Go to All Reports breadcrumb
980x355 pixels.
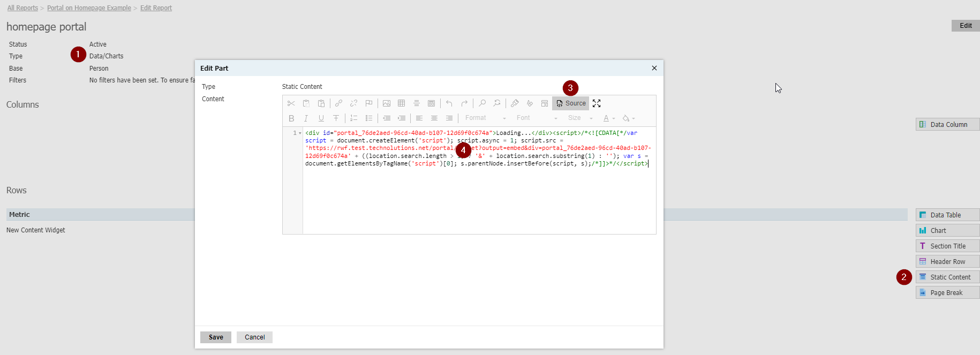pos(22,8)
